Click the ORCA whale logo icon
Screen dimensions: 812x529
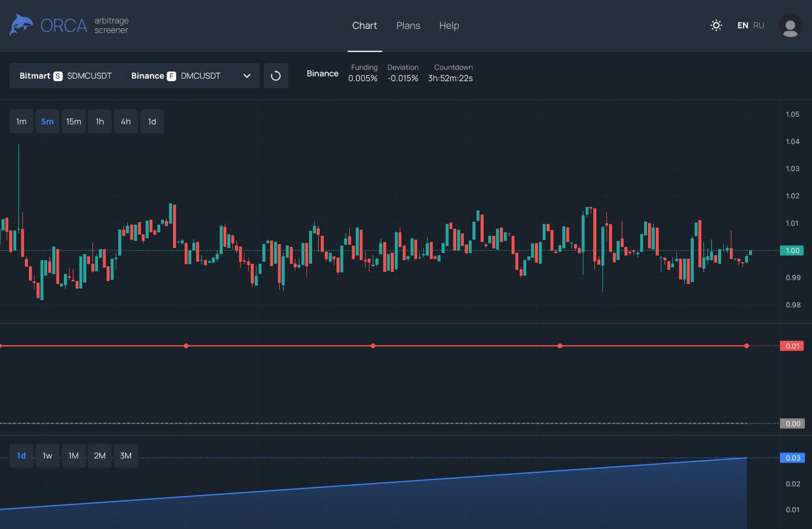[21, 25]
